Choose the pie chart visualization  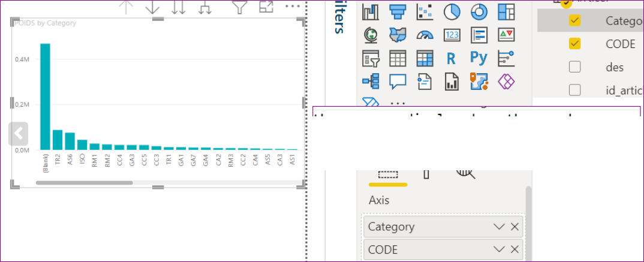pos(452,12)
